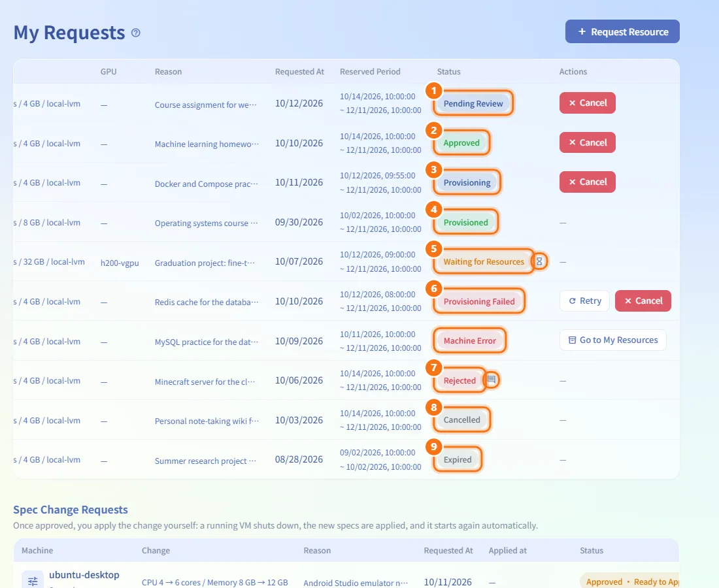The height and width of the screenshot is (588, 719).
Task: Click the GPU column header
Action: 109,71
